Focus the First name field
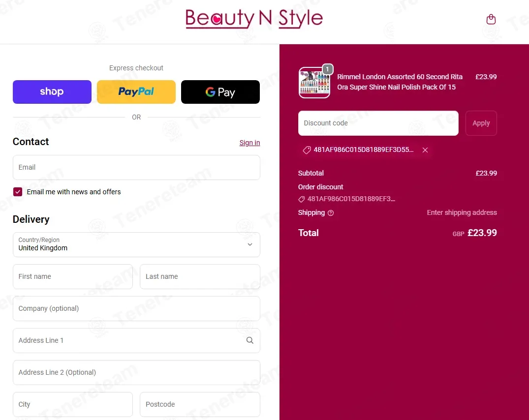 73,276
